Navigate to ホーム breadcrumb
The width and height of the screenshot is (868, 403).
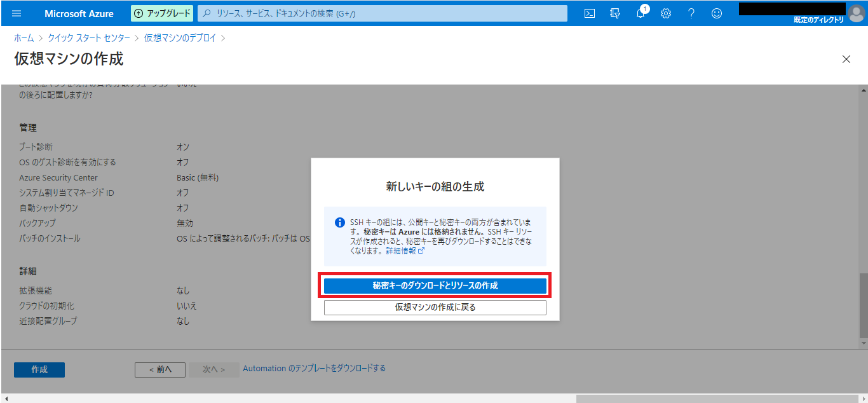[x=24, y=38]
